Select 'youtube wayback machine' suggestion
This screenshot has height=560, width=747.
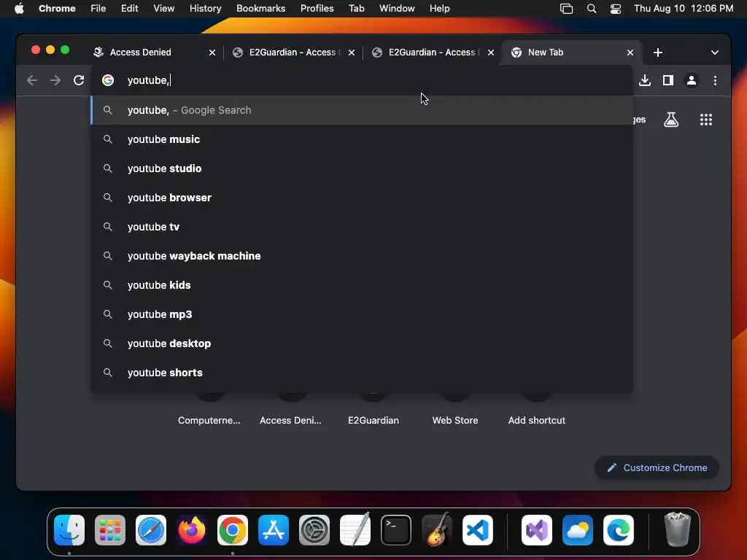(362, 256)
